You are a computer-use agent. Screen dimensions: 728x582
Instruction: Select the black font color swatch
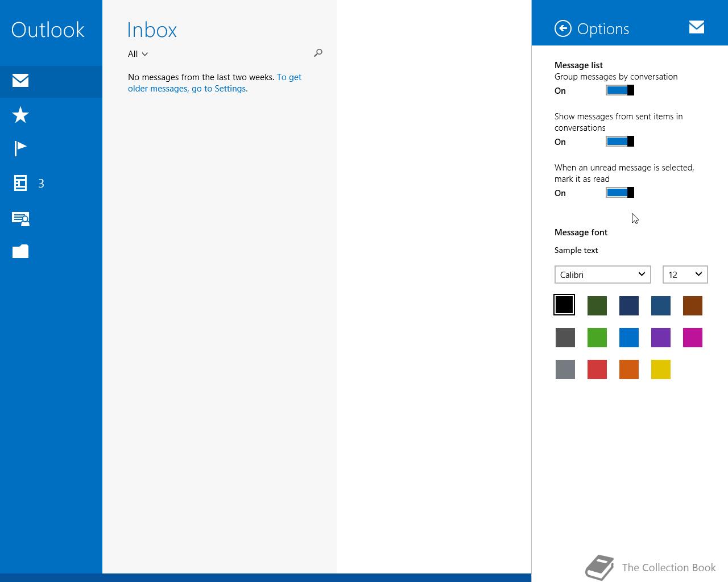[564, 305]
